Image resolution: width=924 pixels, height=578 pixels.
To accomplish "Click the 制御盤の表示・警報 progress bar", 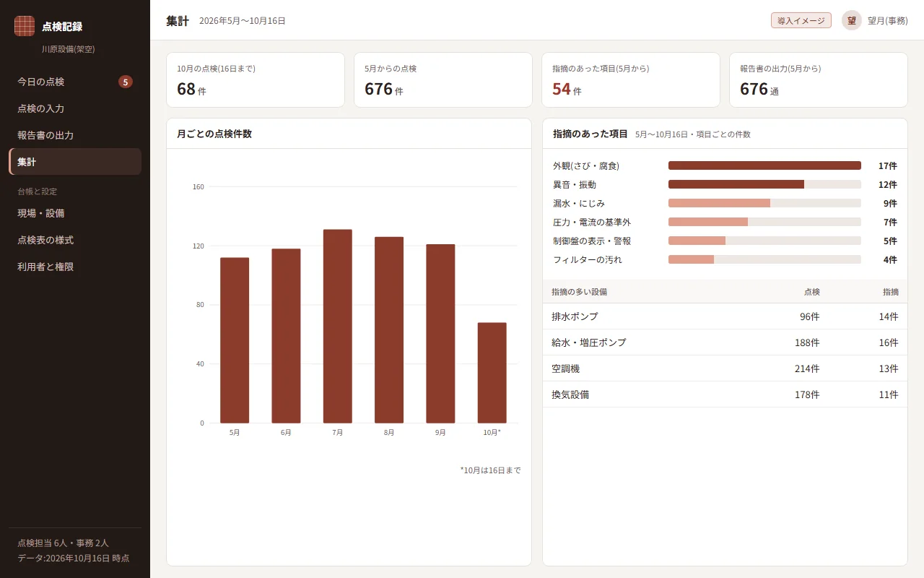I will tap(764, 241).
